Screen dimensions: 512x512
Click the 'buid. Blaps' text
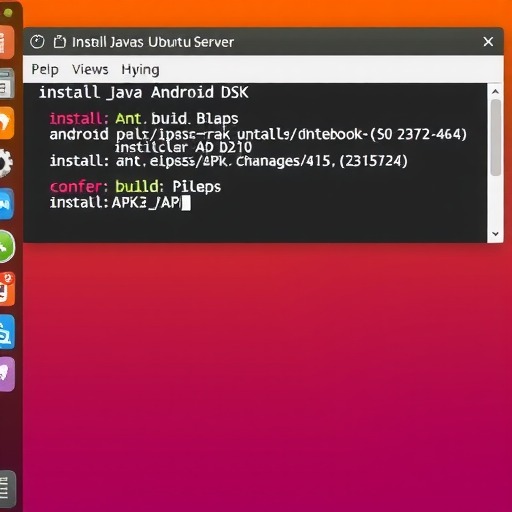tap(195, 119)
